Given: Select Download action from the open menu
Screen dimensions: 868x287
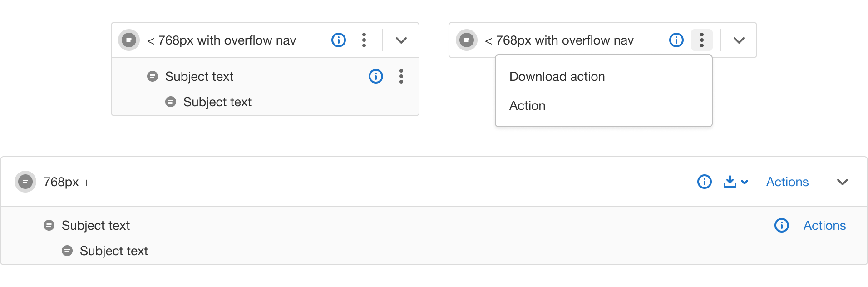Looking at the screenshot, I should tap(557, 76).
